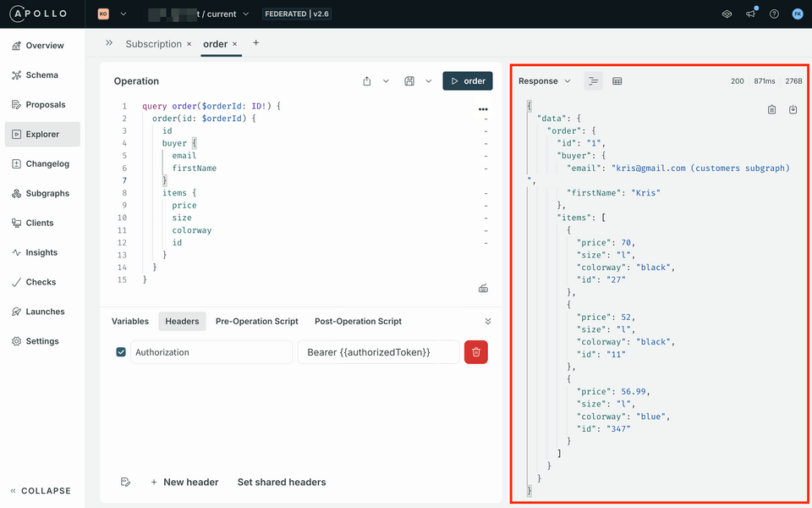Click the bulk edit headers icon
Image resolution: width=812 pixels, height=508 pixels.
tap(125, 482)
